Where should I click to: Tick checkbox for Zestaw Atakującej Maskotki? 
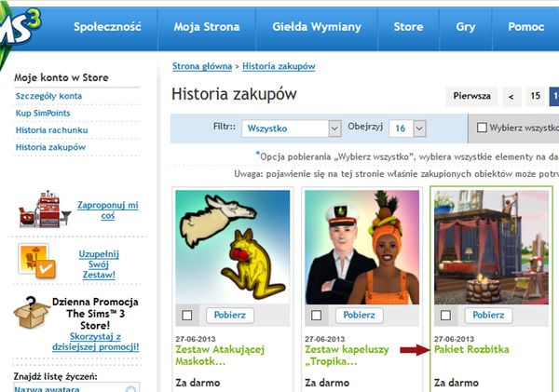click(187, 316)
